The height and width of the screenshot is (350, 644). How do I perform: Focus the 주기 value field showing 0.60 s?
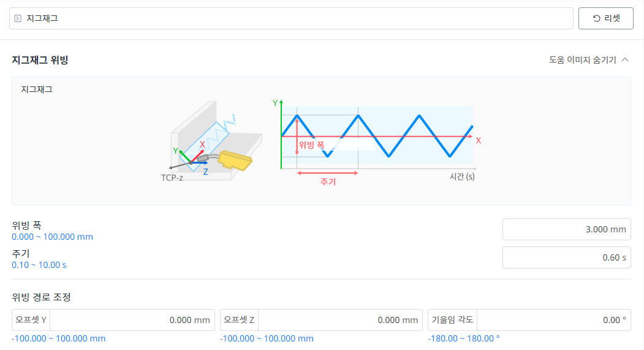pyautogui.click(x=566, y=257)
